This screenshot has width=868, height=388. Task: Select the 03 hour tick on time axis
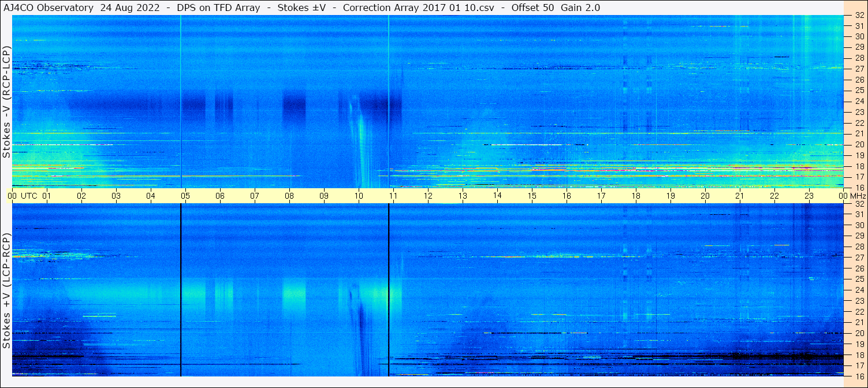pos(116,196)
